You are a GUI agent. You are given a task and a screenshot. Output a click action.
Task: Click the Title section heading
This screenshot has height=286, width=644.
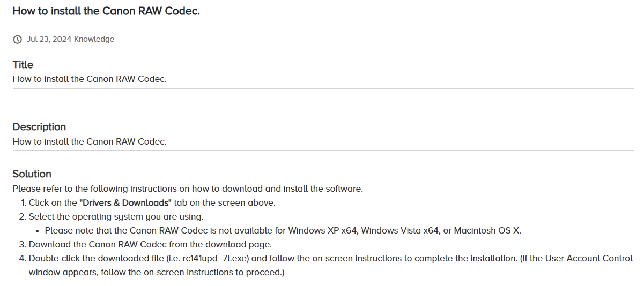[x=23, y=65]
